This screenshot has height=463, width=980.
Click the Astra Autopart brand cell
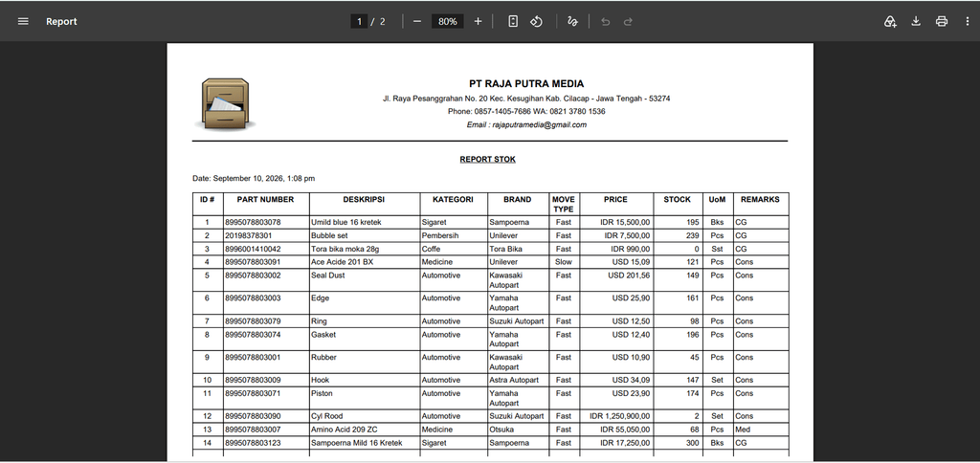click(516, 380)
